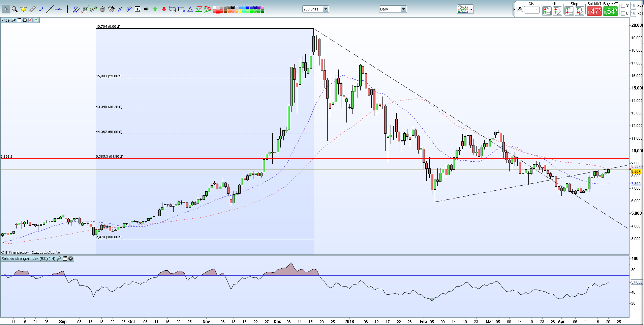The width and height of the screenshot is (644, 325).
Task: Select the text annotation tool
Action: 137,9
